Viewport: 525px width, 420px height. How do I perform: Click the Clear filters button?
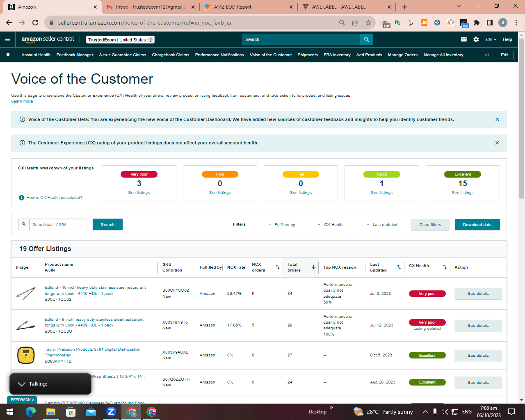pyautogui.click(x=430, y=225)
